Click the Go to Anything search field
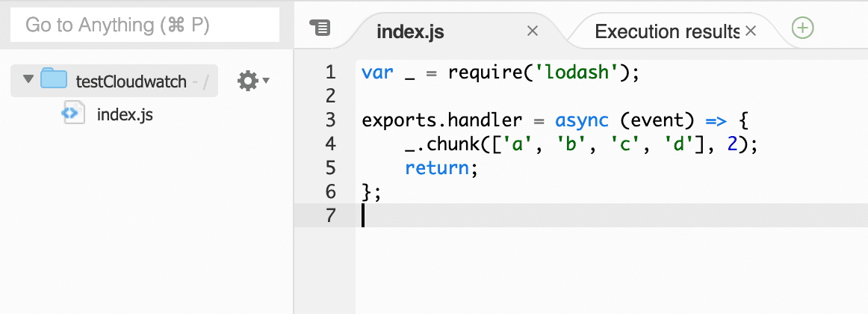The height and width of the screenshot is (314, 868). tap(145, 25)
